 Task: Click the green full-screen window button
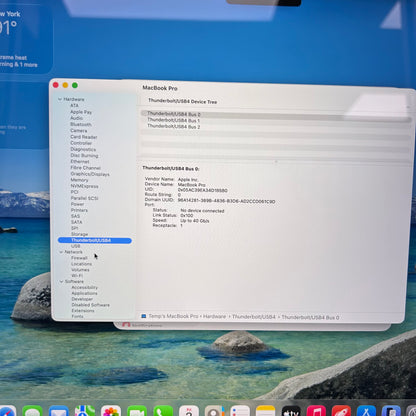pos(75,85)
